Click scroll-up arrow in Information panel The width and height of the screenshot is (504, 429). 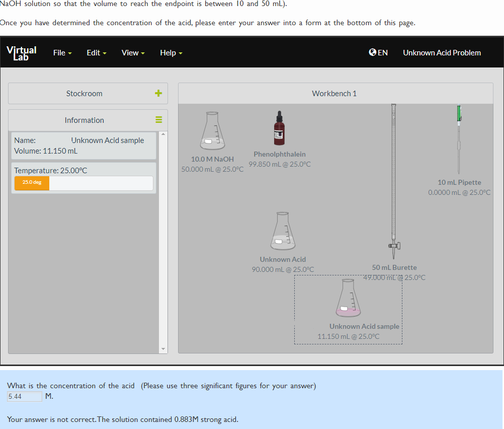coord(163,134)
